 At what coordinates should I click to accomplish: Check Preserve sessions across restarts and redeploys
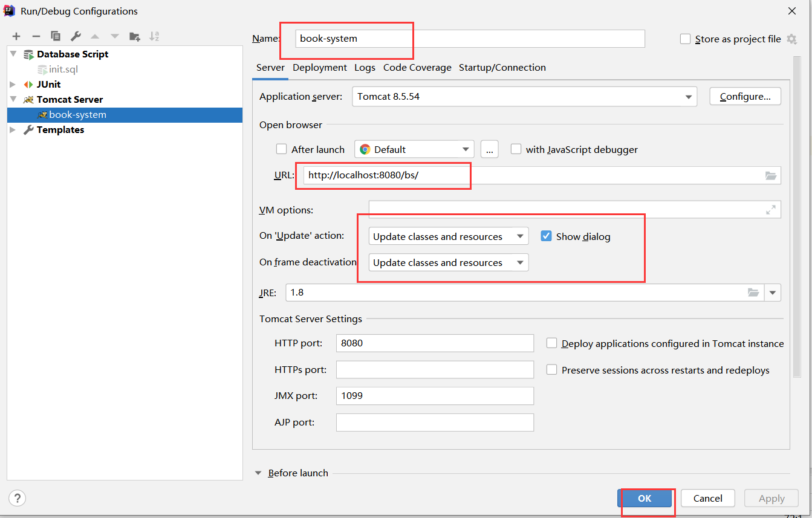[x=551, y=369]
